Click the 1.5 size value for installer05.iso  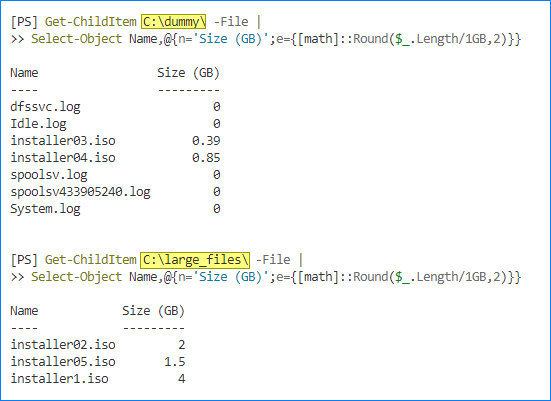tap(175, 362)
